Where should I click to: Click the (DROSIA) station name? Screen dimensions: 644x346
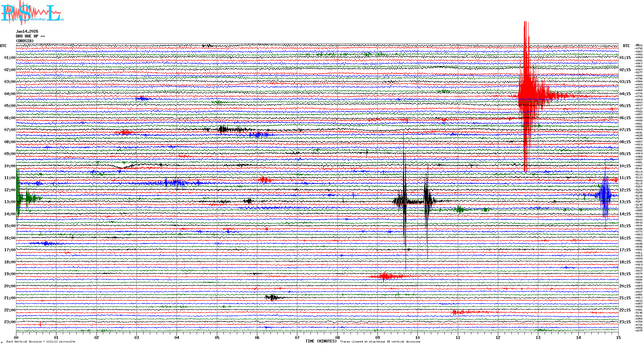[25, 41]
